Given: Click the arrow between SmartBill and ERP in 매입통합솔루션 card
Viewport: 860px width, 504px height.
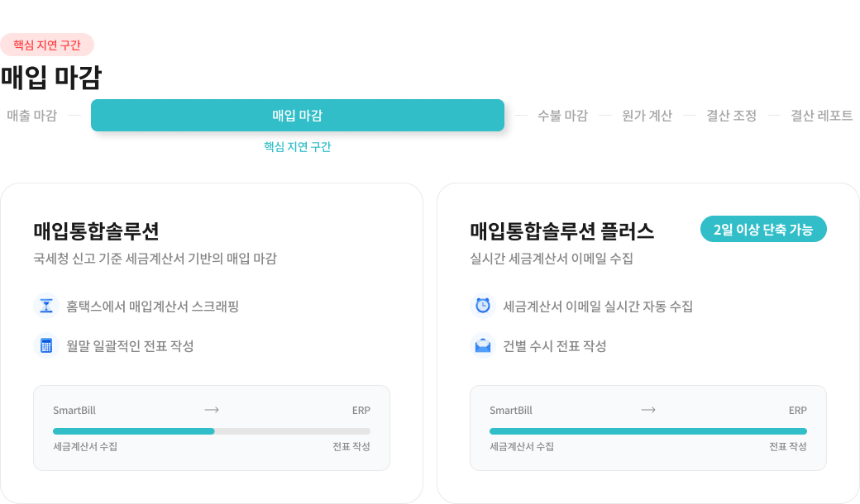Looking at the screenshot, I should (x=211, y=409).
